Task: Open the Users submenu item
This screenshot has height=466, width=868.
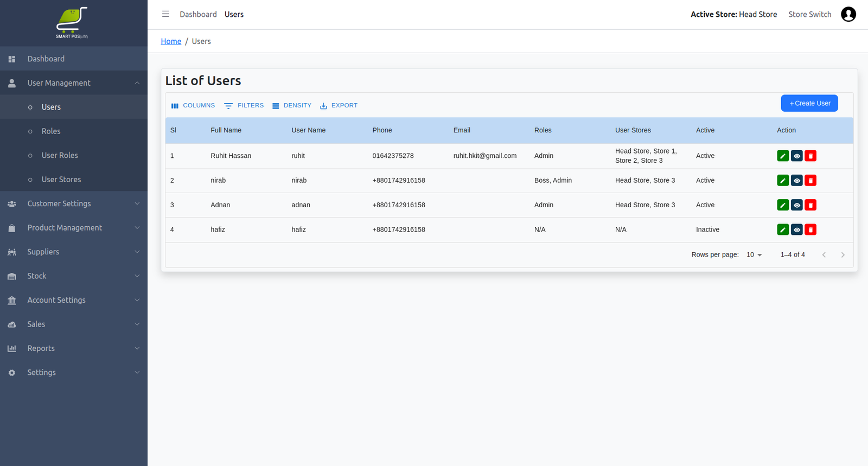Action: coord(74,107)
